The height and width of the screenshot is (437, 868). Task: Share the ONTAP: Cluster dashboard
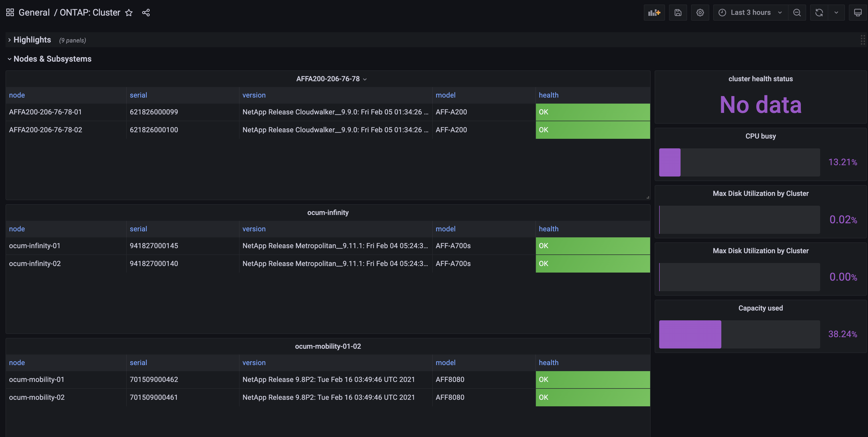[x=146, y=13]
